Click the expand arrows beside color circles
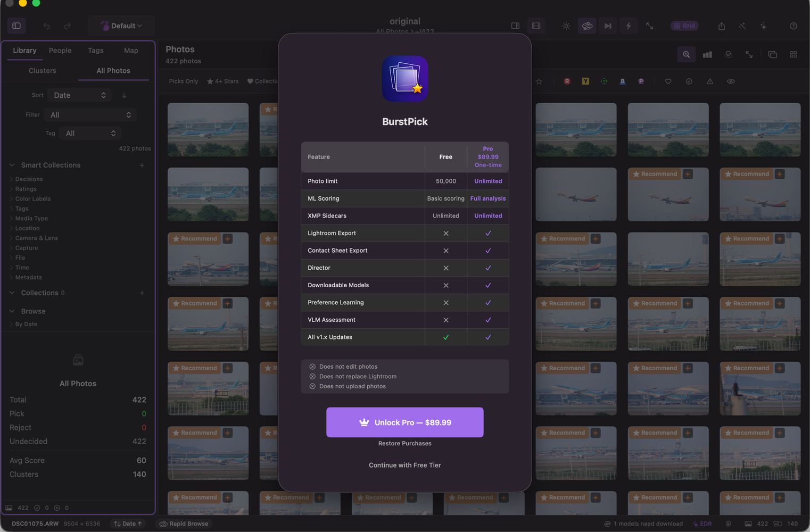This screenshot has width=810, height=532. click(x=749, y=54)
